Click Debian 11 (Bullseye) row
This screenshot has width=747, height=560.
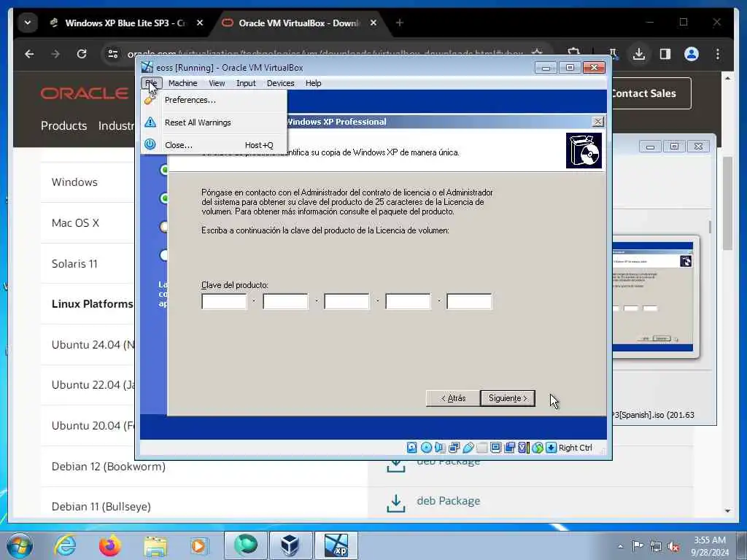[x=101, y=507]
